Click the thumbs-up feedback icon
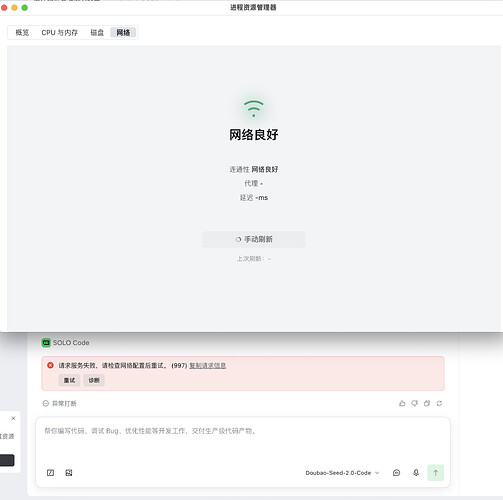Viewport: 503px width, 500px height. coord(402,403)
